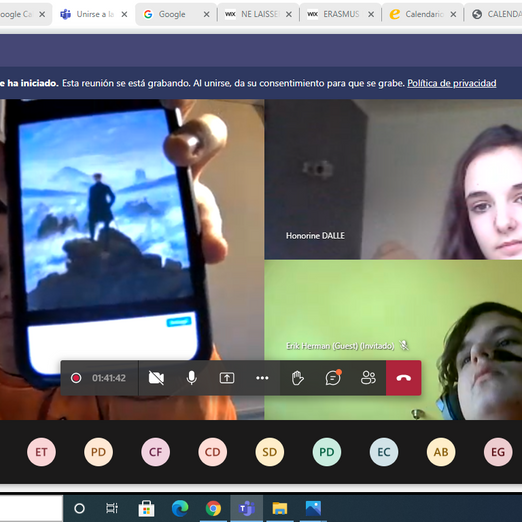Viewport: 522px width, 522px height.
Task: Open more actions ellipsis menu
Action: pyautogui.click(x=262, y=378)
